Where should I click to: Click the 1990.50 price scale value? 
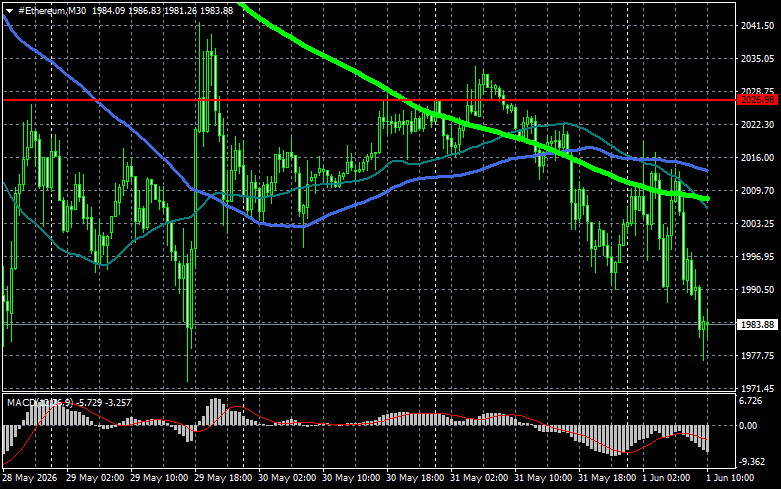pos(758,289)
